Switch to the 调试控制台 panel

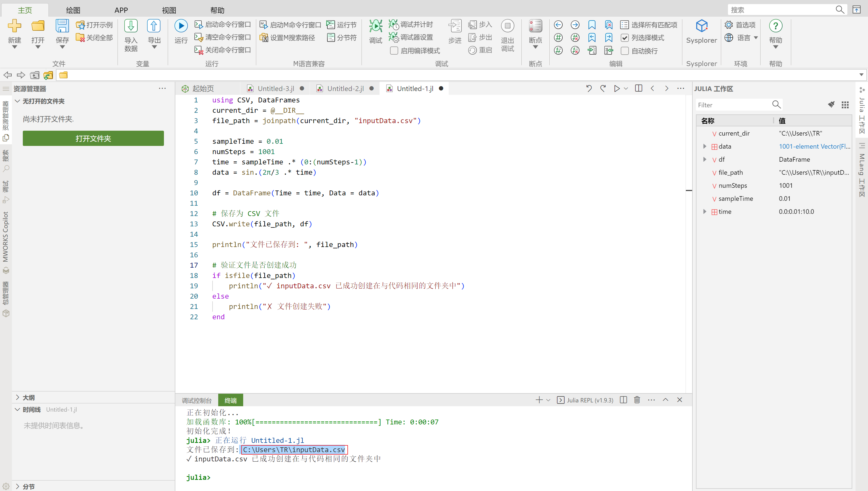[197, 400]
